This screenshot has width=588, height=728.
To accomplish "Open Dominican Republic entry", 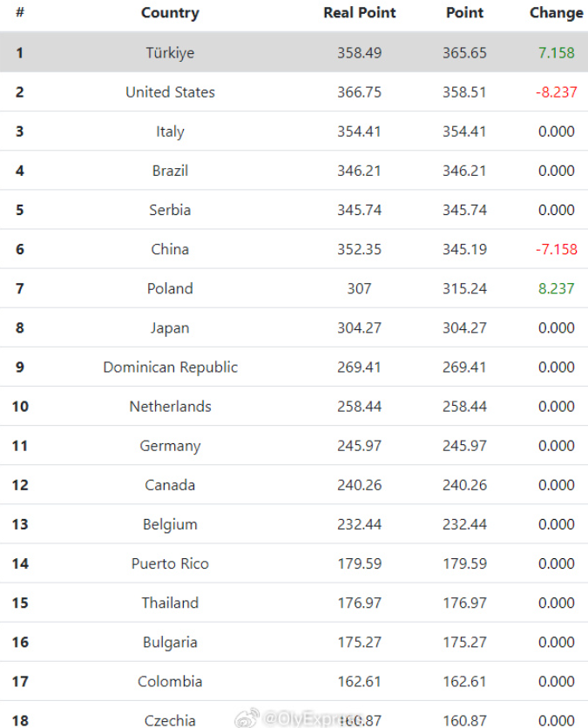I will click(x=170, y=367).
